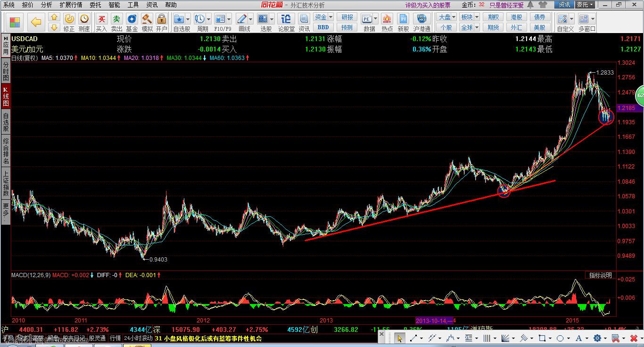The height and width of the screenshot is (347, 644).
Task: Click the four-color home grid icon
Action: pyautogui.click(x=15, y=22)
